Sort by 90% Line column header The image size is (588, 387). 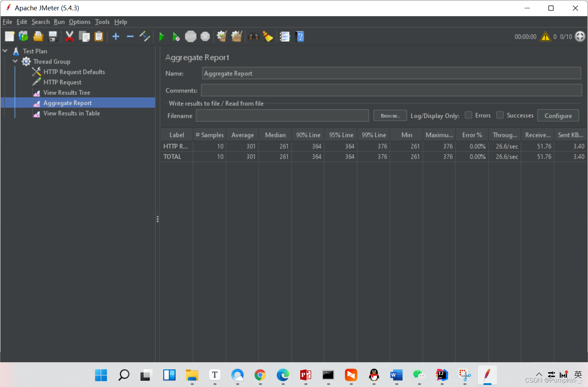click(308, 135)
